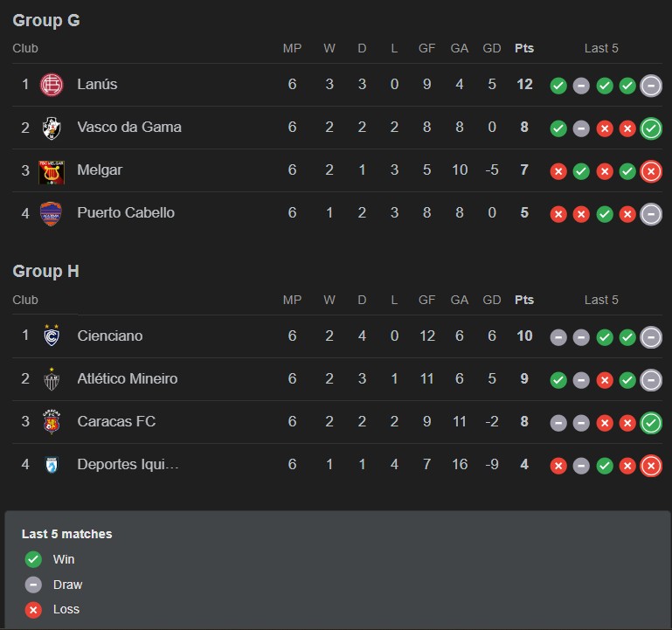
Task: Click the Group G heading
Action: [x=46, y=21]
